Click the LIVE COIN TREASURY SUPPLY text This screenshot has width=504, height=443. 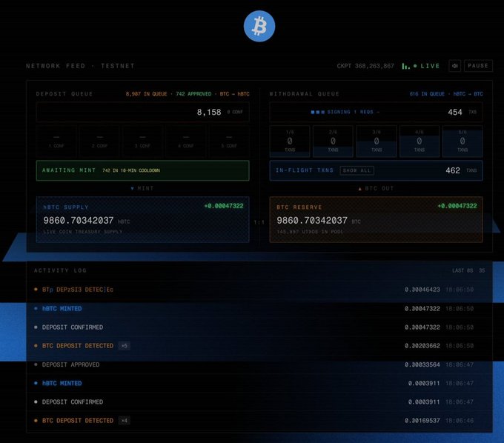click(x=82, y=232)
